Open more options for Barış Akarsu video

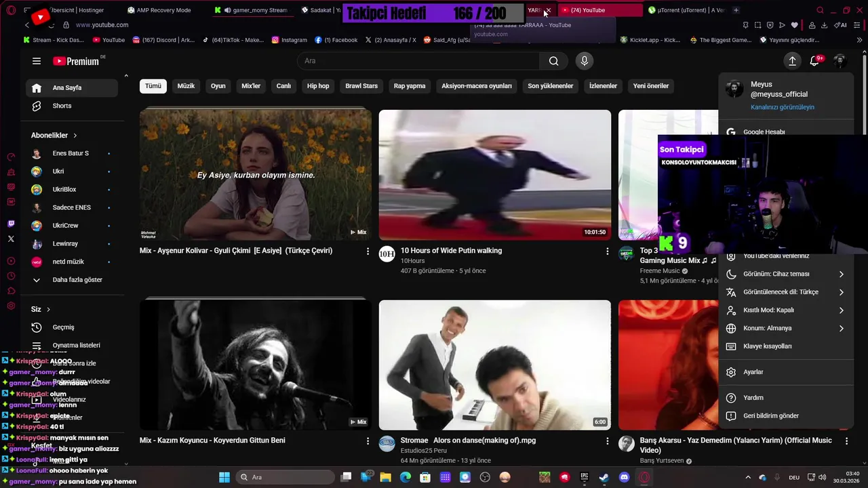pyautogui.click(x=846, y=441)
